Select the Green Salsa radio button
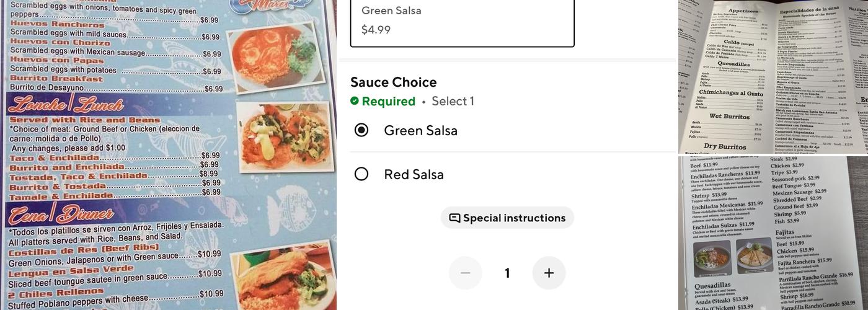The height and width of the screenshot is (310, 868). pyautogui.click(x=361, y=130)
